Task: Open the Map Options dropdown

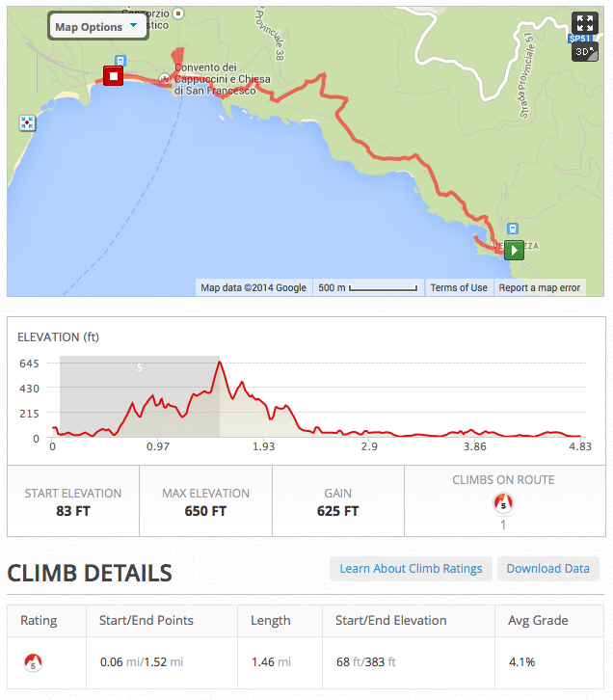Action: coord(97,27)
